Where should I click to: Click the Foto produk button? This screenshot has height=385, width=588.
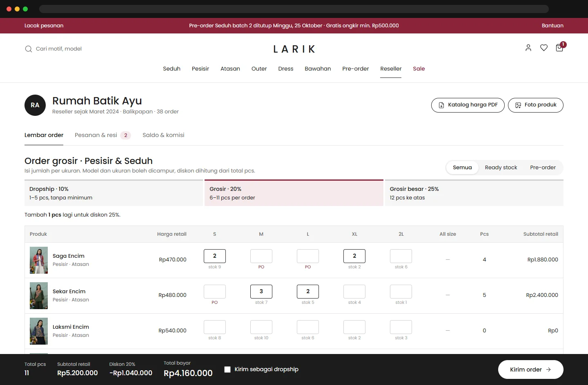pos(536,105)
